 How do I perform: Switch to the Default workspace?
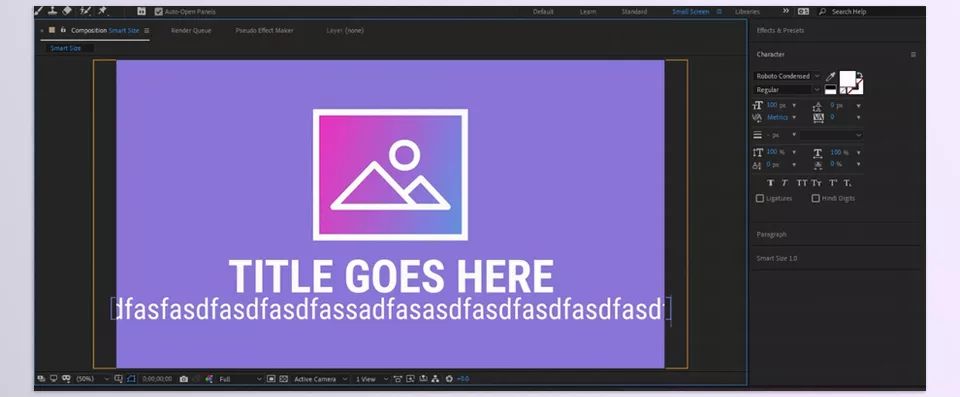pyautogui.click(x=543, y=12)
